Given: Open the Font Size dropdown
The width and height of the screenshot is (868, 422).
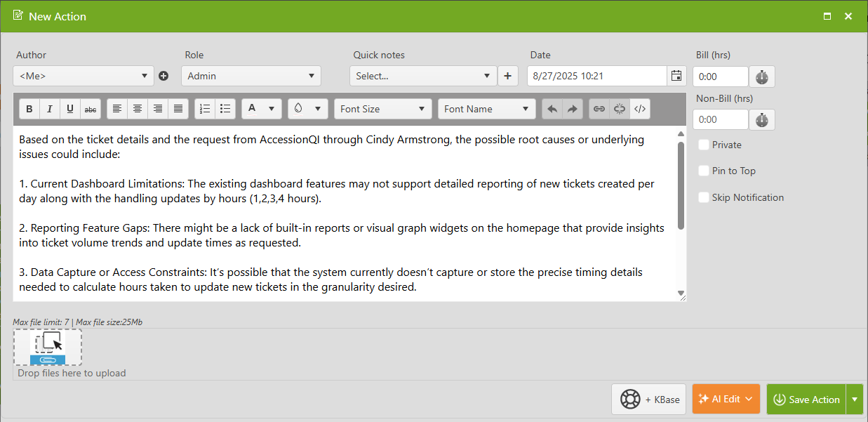Looking at the screenshot, I should coord(383,109).
